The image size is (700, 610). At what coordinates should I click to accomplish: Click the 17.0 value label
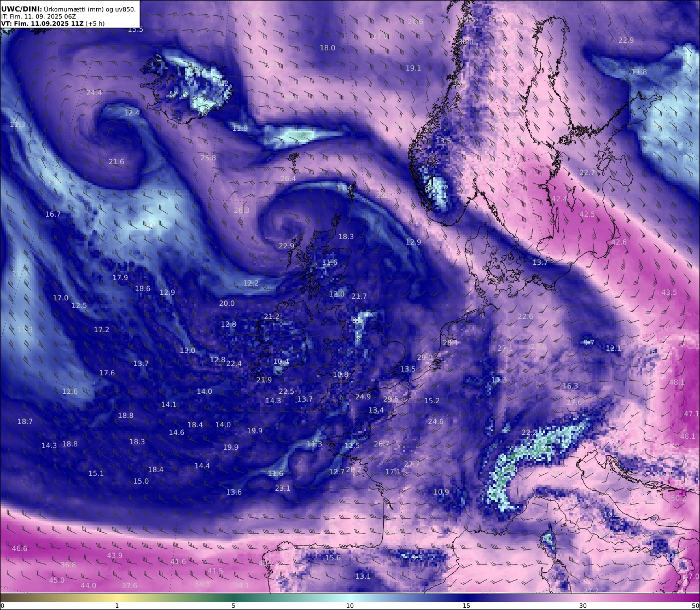(x=61, y=298)
